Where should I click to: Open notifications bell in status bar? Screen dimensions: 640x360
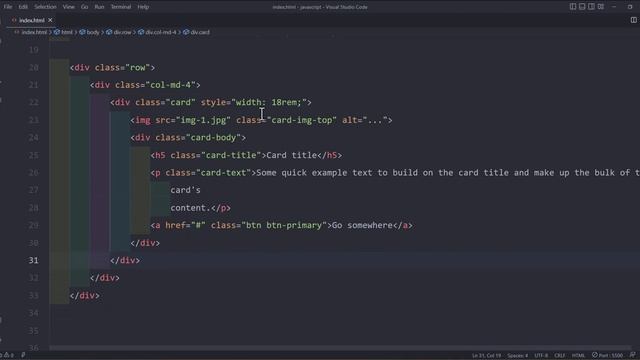[633, 355]
